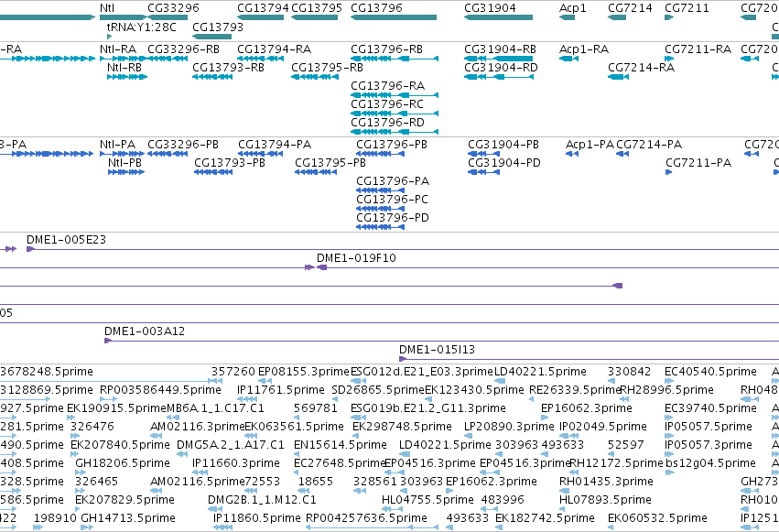The height and width of the screenshot is (532, 779).
Task: Click the CG31904 gene label
Action: click(x=490, y=8)
